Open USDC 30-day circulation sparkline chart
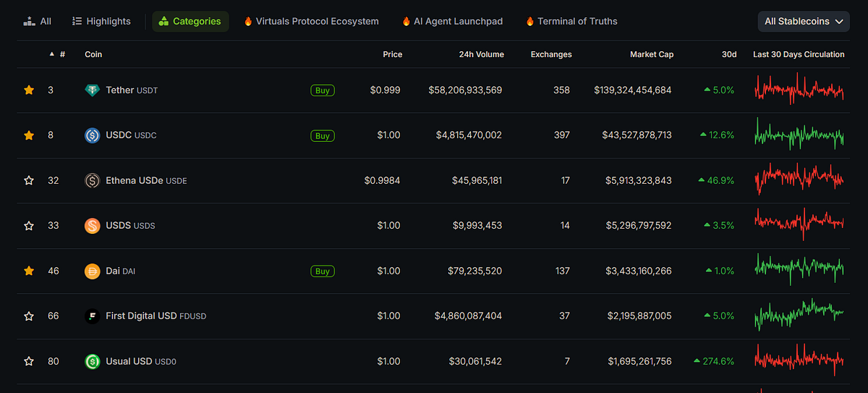The image size is (868, 393). click(x=799, y=135)
